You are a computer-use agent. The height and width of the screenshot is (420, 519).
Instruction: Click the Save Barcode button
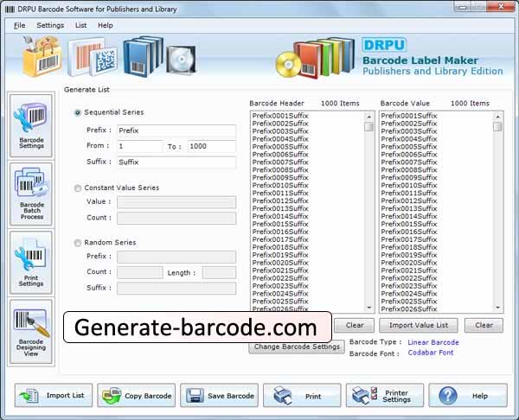[219, 395]
